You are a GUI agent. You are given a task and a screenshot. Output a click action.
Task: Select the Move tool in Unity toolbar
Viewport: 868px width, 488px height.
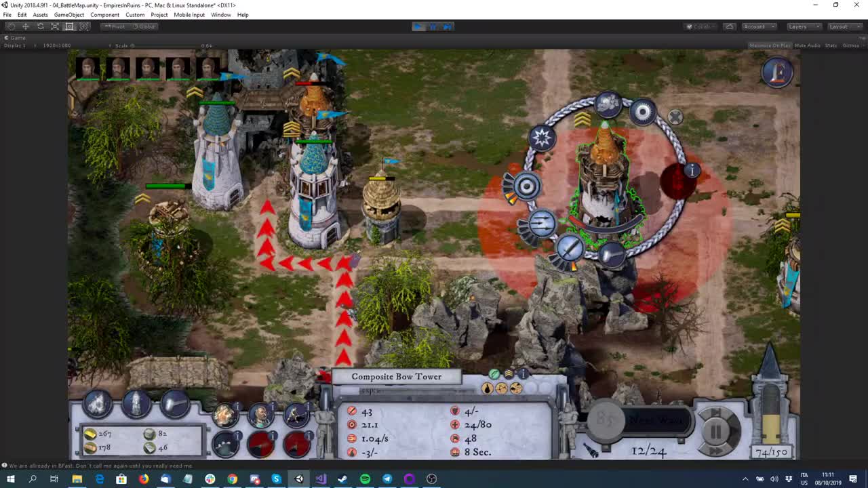tap(26, 26)
